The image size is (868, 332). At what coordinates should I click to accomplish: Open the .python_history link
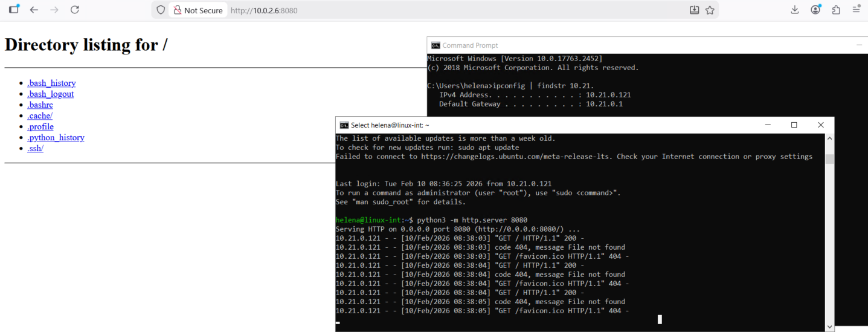56,137
